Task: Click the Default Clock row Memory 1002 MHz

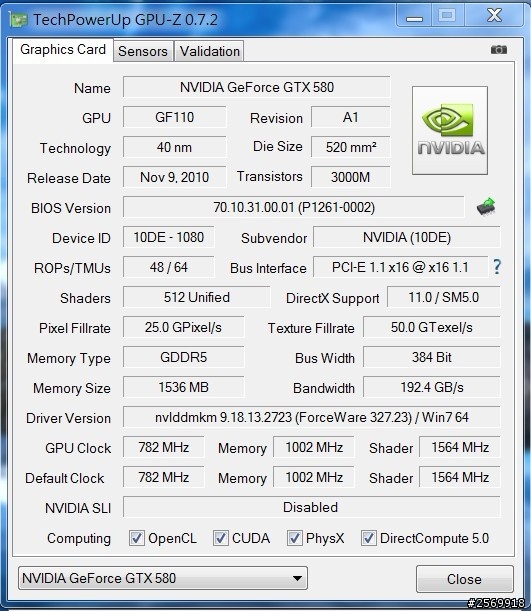Action: 314,477
